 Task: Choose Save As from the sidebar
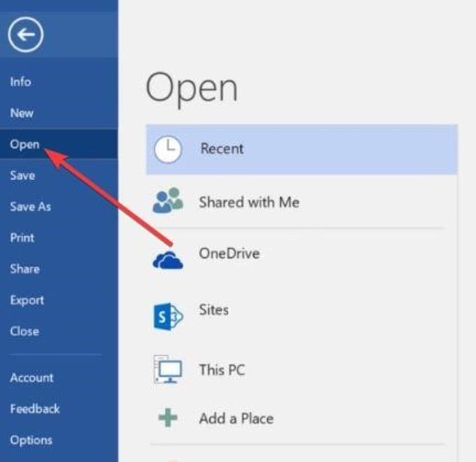(x=30, y=206)
